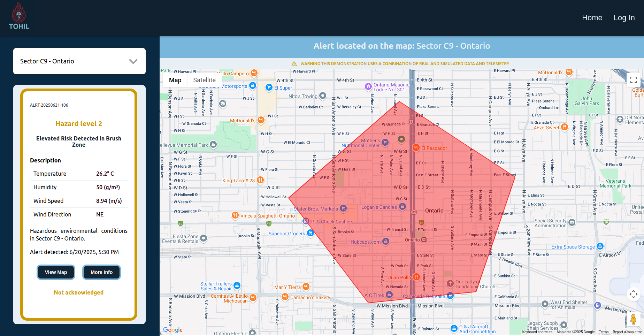The image size is (644, 336).
Task: Select the Fiesta Zone Events & Rentals marker
Action: tap(204, 238)
